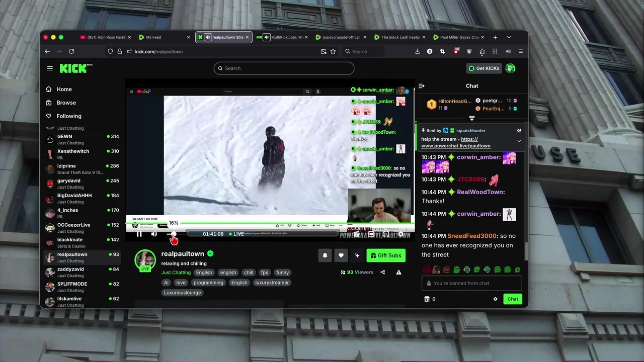644x362 pixels.
Task: Pause the live stream
Action: click(139, 234)
